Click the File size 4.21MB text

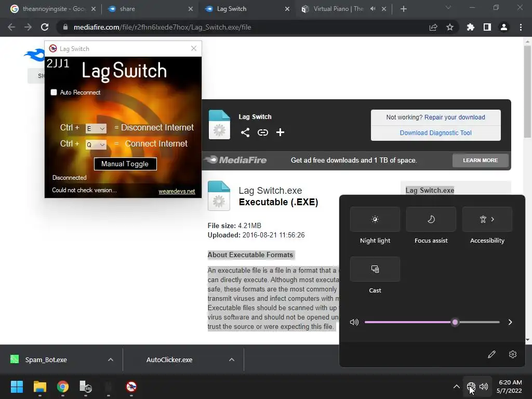click(234, 225)
